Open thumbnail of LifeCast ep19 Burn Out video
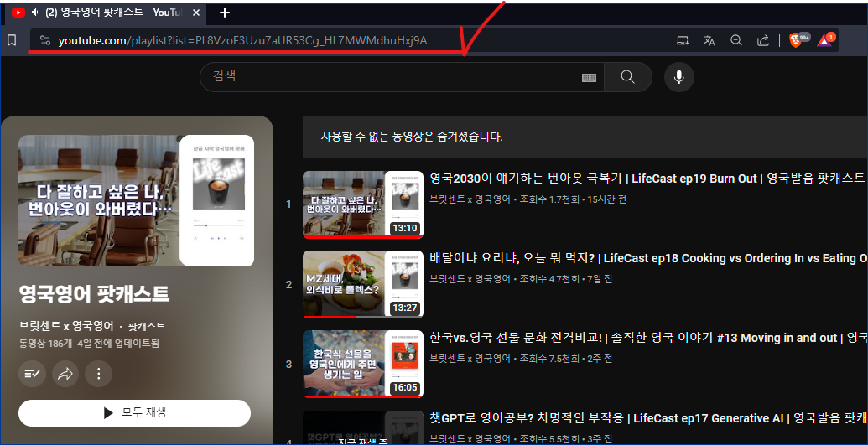Viewport: 868px width, 445px height. 363,204
